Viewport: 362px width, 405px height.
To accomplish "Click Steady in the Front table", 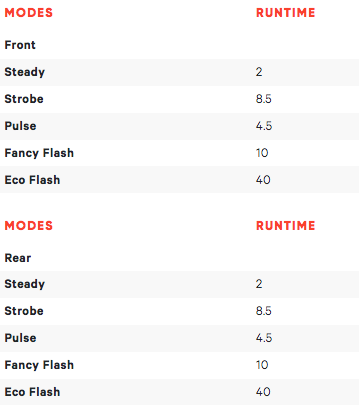I will (x=25, y=72).
